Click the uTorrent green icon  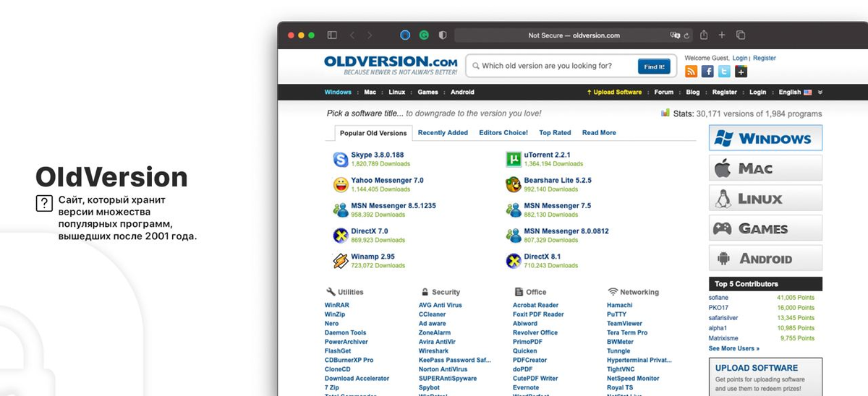(x=513, y=159)
